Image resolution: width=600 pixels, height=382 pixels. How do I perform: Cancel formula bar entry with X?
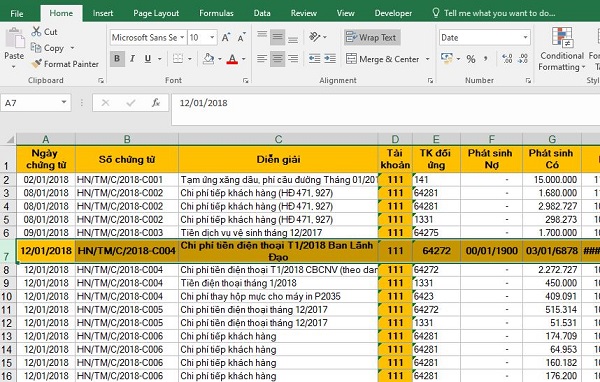pos(105,103)
